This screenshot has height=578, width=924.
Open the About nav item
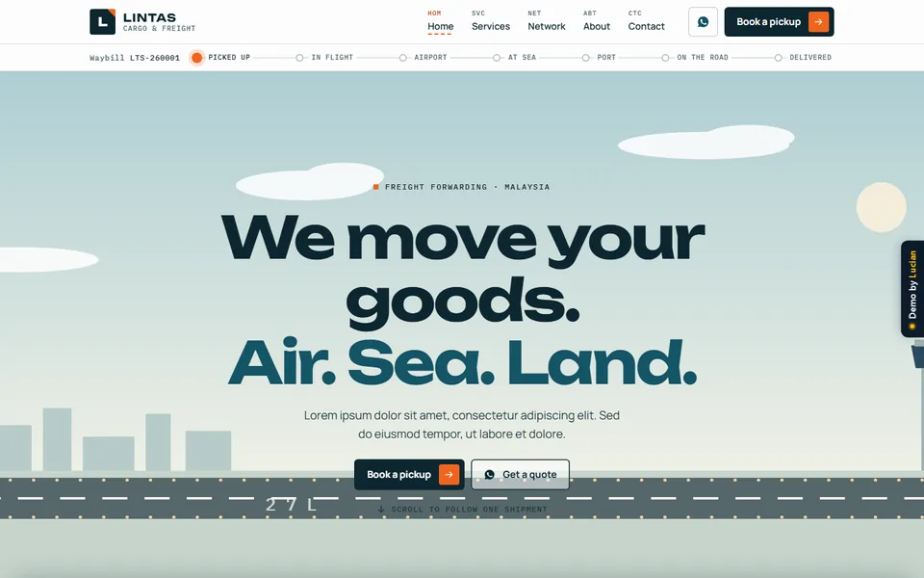pyautogui.click(x=597, y=22)
